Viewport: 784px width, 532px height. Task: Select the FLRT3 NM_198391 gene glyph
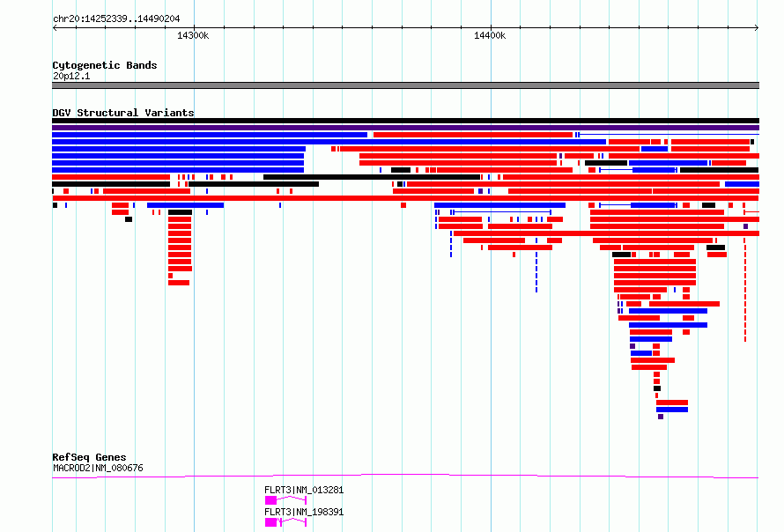click(x=285, y=522)
